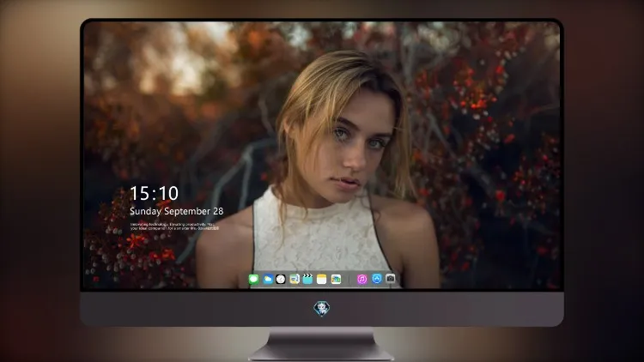Image resolution: width=644 pixels, height=362 pixels.
Task: Click the slogan text below the date
Action: click(x=174, y=226)
